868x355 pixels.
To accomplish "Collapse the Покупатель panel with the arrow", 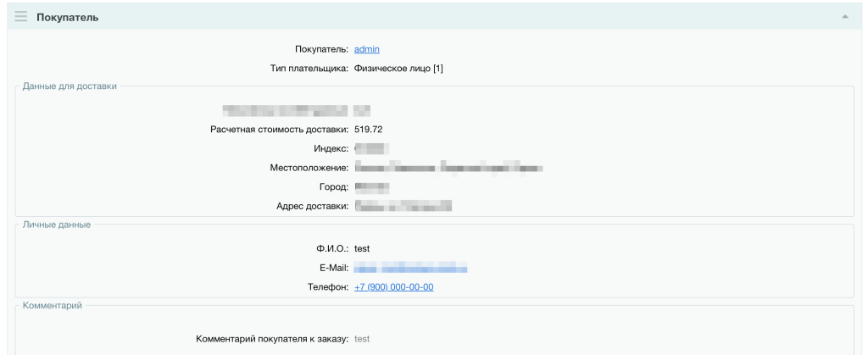I will [x=845, y=18].
